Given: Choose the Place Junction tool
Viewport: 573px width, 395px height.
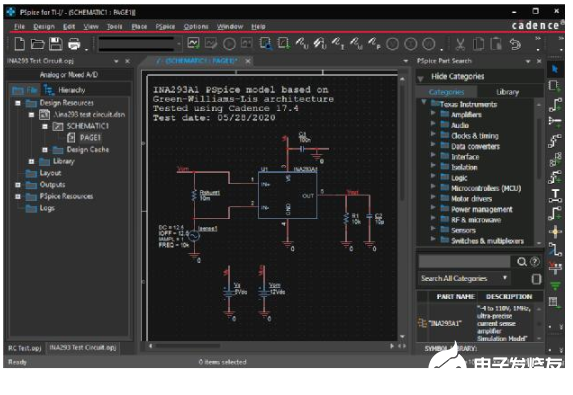Looking at the screenshot, I should click(x=555, y=232).
